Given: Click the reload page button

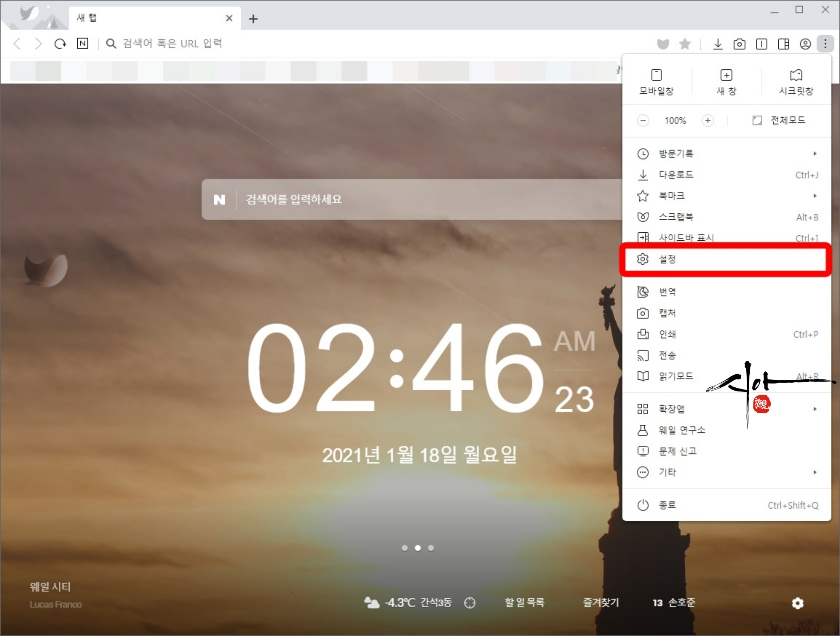Looking at the screenshot, I should click(60, 43).
